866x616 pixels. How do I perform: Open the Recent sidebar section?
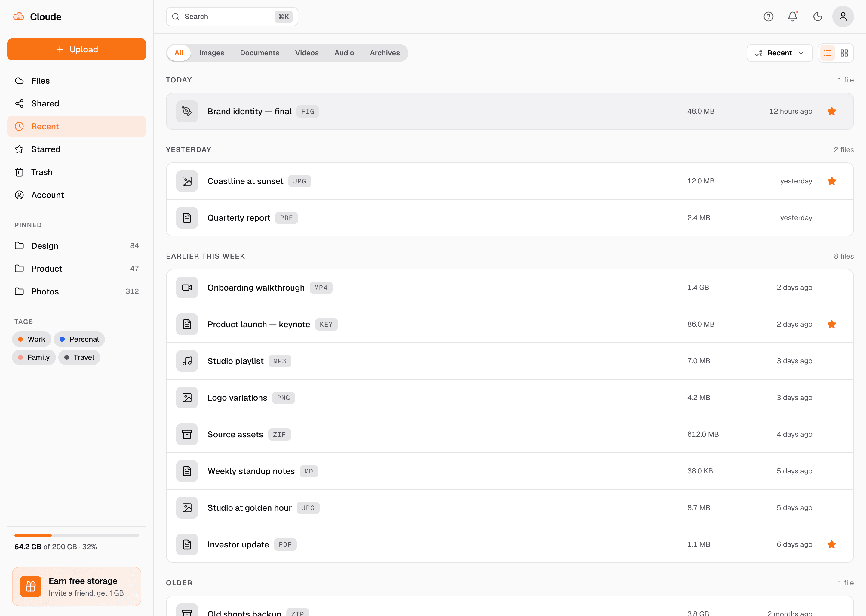77,126
